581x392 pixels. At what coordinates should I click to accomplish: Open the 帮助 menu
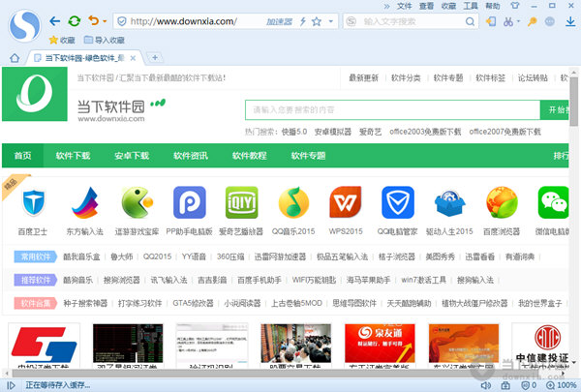(x=493, y=6)
